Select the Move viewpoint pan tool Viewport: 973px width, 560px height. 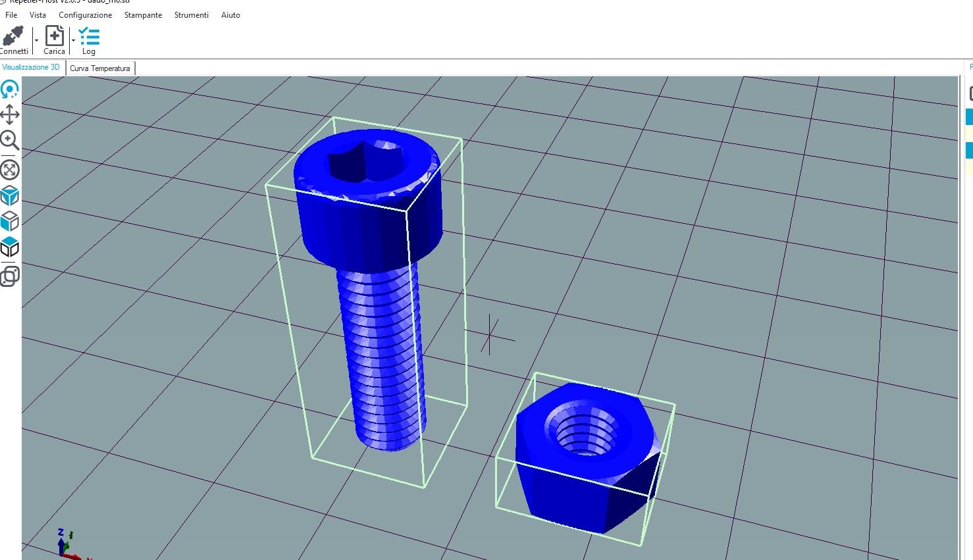coord(10,115)
